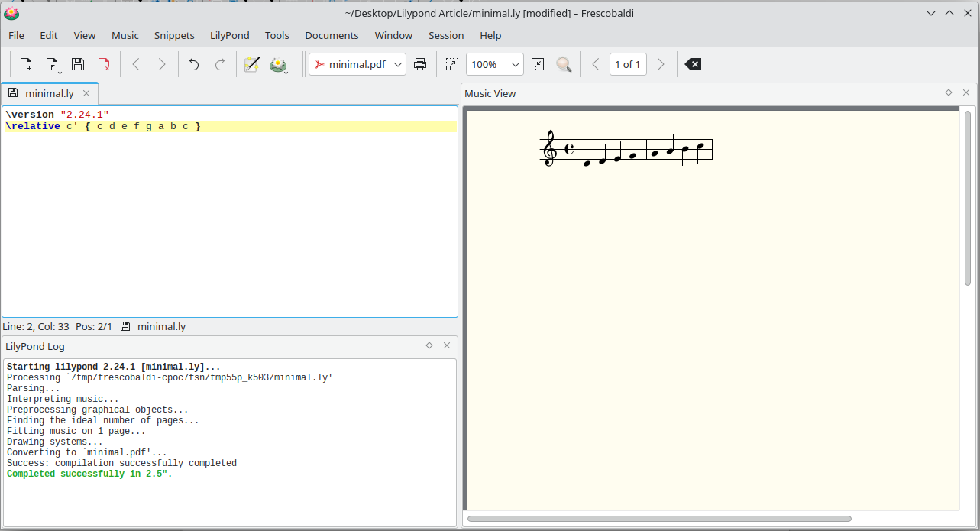Close the document using the red X icon
Screen dimensions: 980x531
(x=104, y=65)
